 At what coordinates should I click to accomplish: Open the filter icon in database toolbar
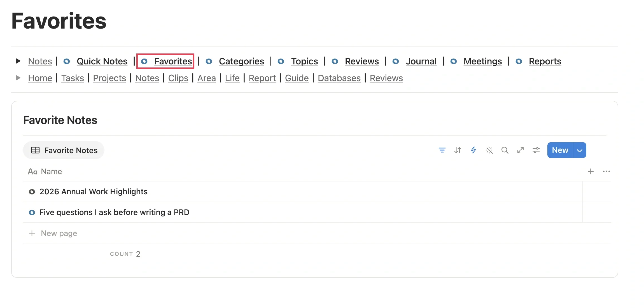click(442, 150)
